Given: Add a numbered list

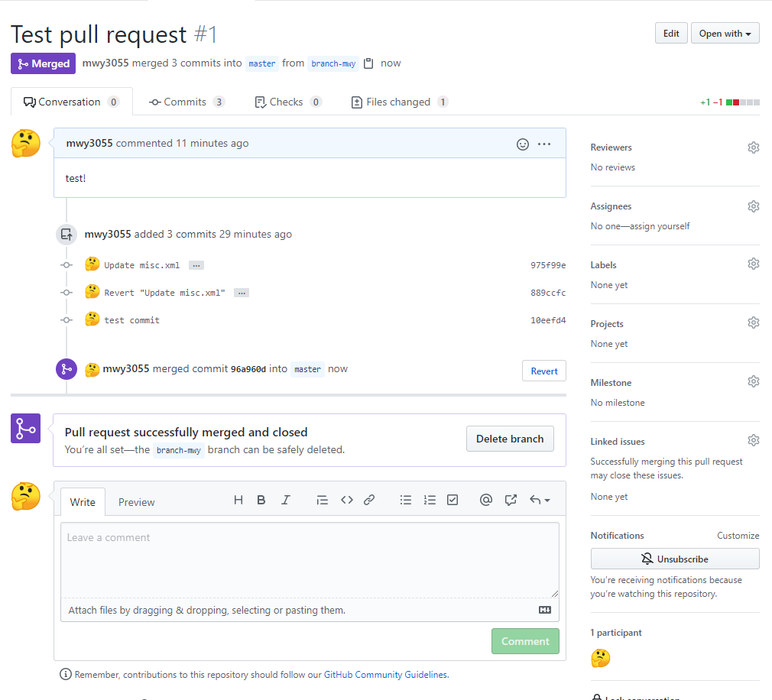Looking at the screenshot, I should click(430, 500).
